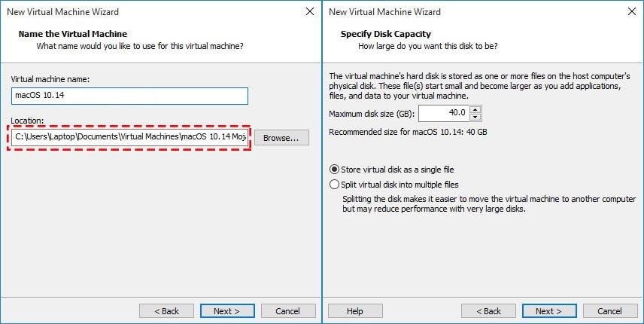
Task: Click the Maximum disk size value field
Action: tap(442, 114)
